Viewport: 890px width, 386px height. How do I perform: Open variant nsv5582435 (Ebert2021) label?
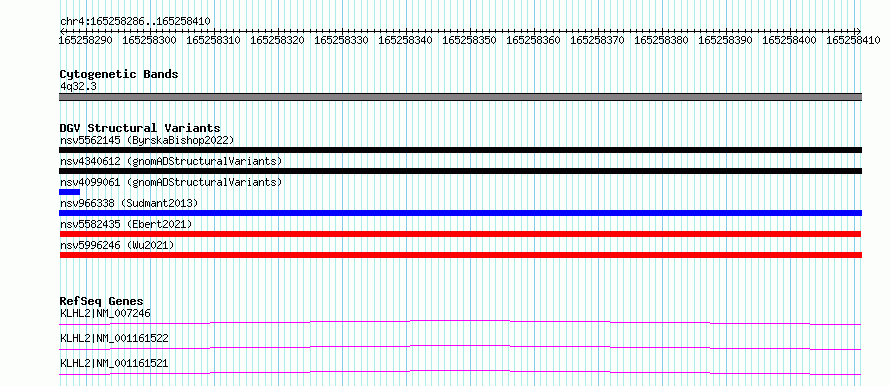click(x=126, y=224)
